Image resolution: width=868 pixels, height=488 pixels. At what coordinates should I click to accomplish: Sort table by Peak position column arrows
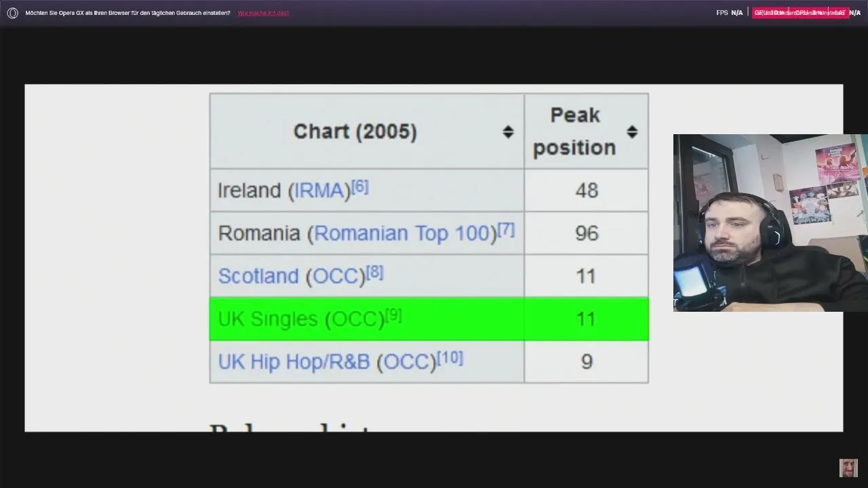[632, 131]
